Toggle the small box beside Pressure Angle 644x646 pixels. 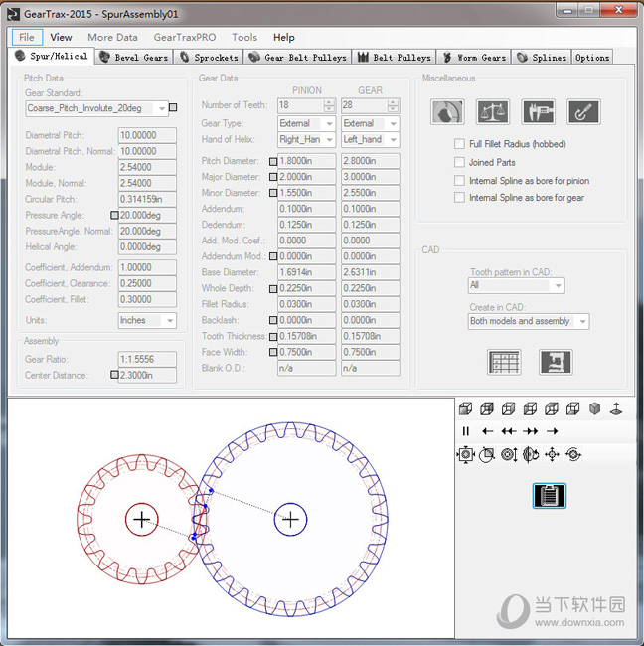114,215
